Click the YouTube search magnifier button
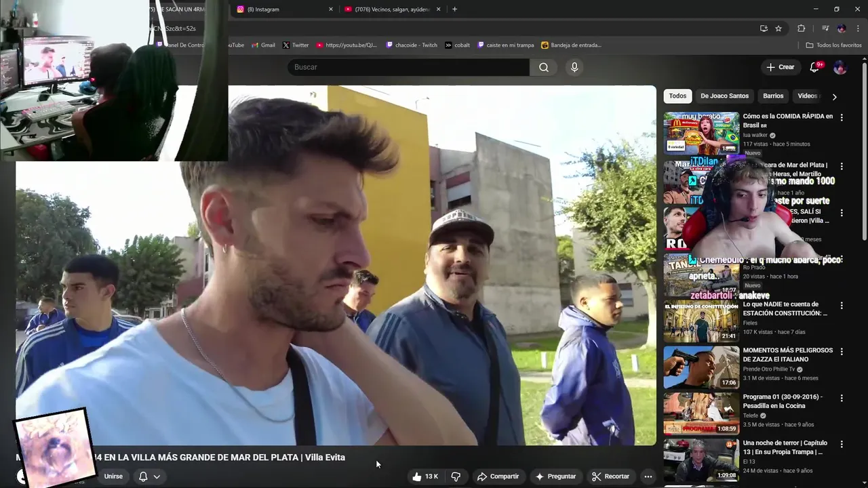This screenshot has height=488, width=868. [543, 67]
